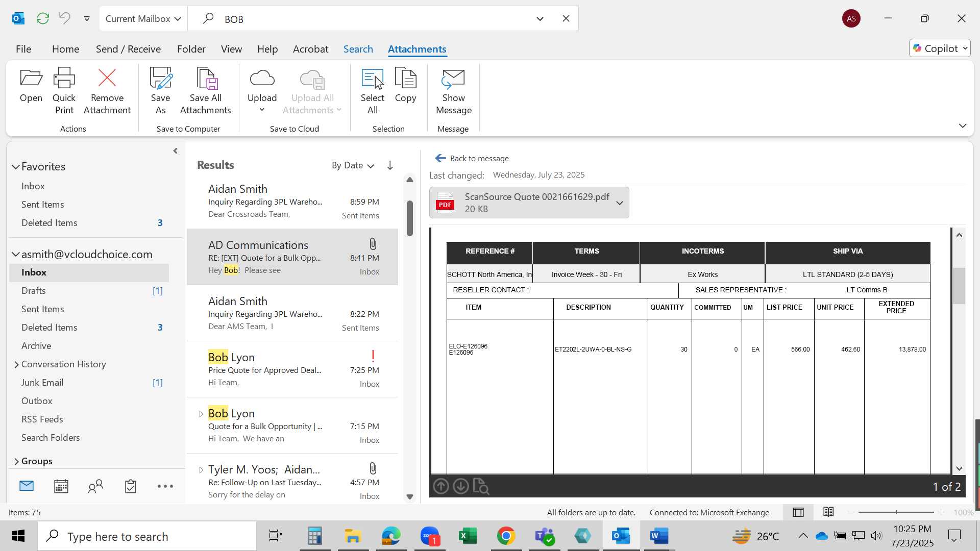Open Windows Start menu
This screenshot has width=980, height=551.
(x=18, y=536)
